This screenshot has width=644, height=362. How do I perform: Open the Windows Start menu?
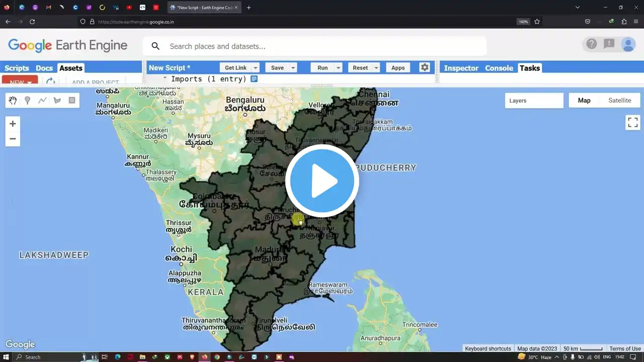pos(7,357)
